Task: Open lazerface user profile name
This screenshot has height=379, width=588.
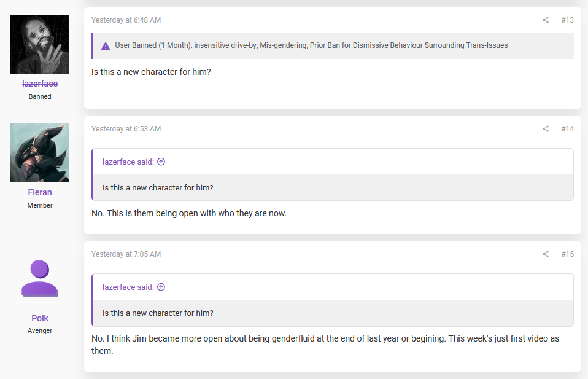Action: [x=40, y=84]
